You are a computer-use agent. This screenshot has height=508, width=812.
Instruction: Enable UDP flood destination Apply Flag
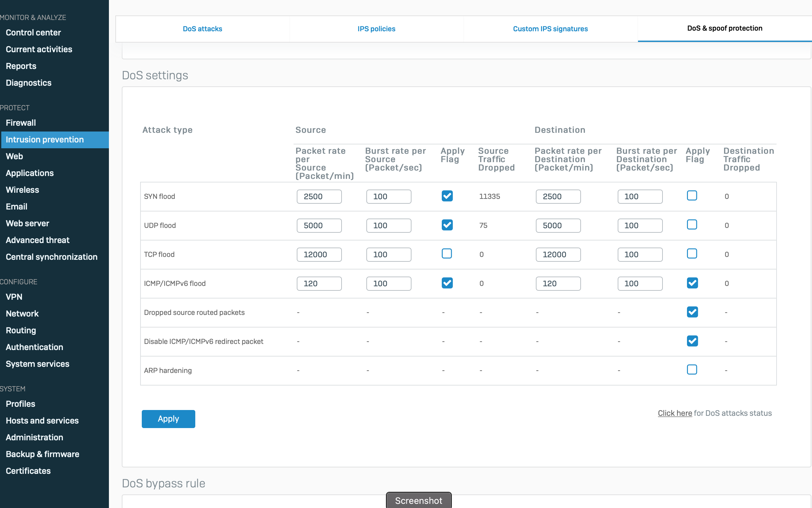(x=692, y=224)
